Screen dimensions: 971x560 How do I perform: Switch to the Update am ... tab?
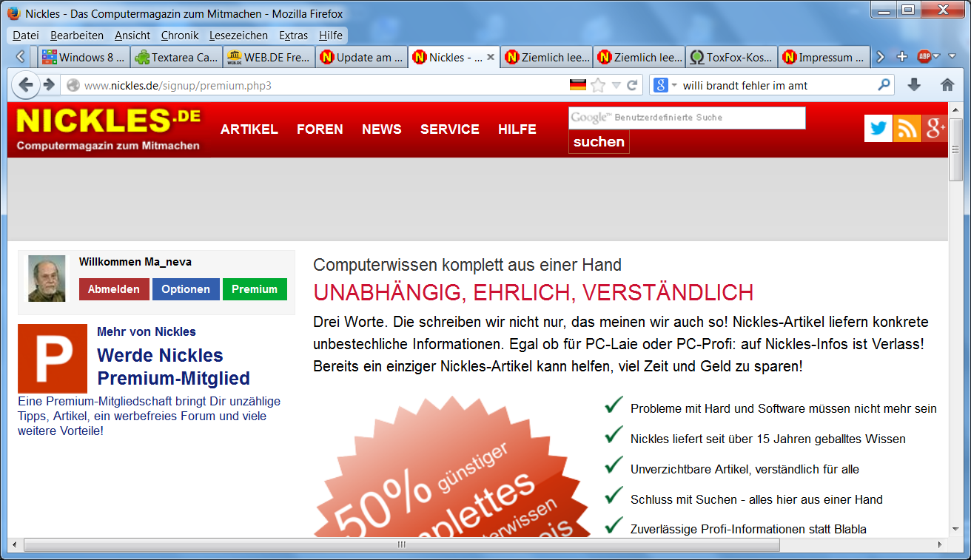pyautogui.click(x=361, y=57)
